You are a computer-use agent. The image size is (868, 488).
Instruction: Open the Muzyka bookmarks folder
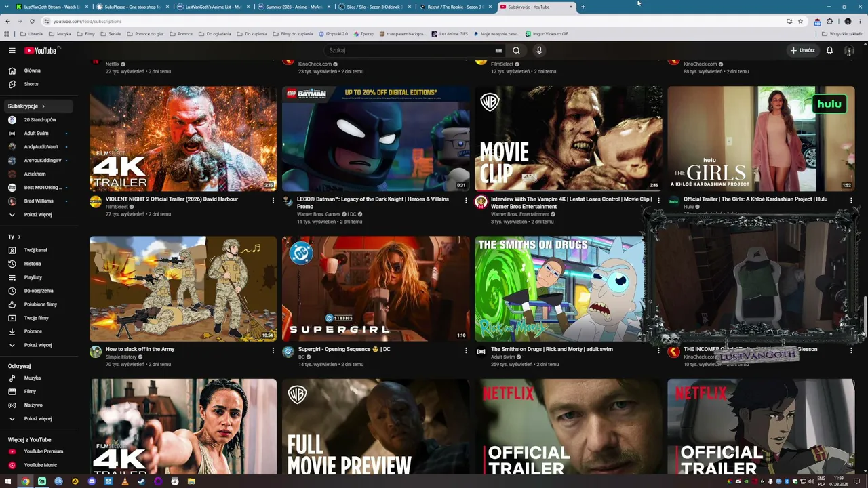(x=60, y=34)
